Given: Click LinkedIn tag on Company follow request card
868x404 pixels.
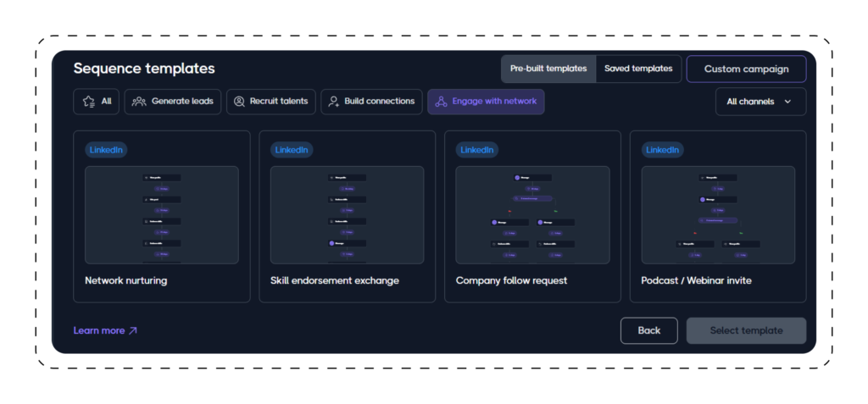Looking at the screenshot, I should pyautogui.click(x=476, y=150).
